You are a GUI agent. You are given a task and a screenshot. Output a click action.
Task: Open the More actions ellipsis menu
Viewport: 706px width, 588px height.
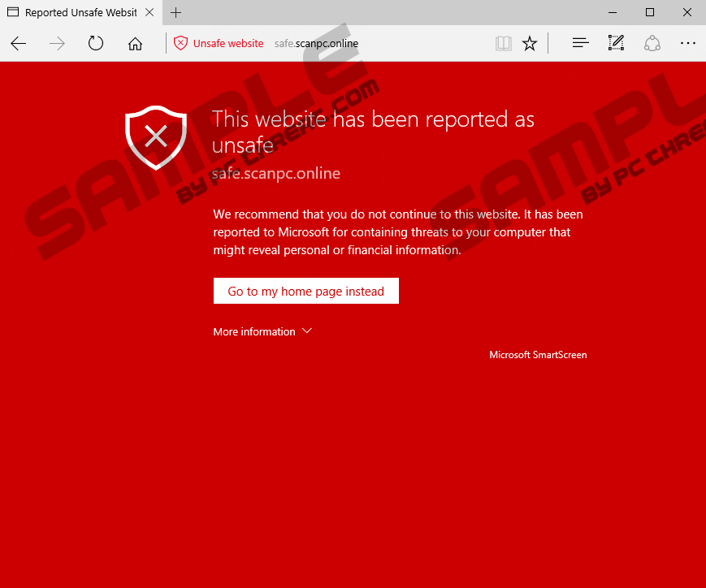click(687, 43)
